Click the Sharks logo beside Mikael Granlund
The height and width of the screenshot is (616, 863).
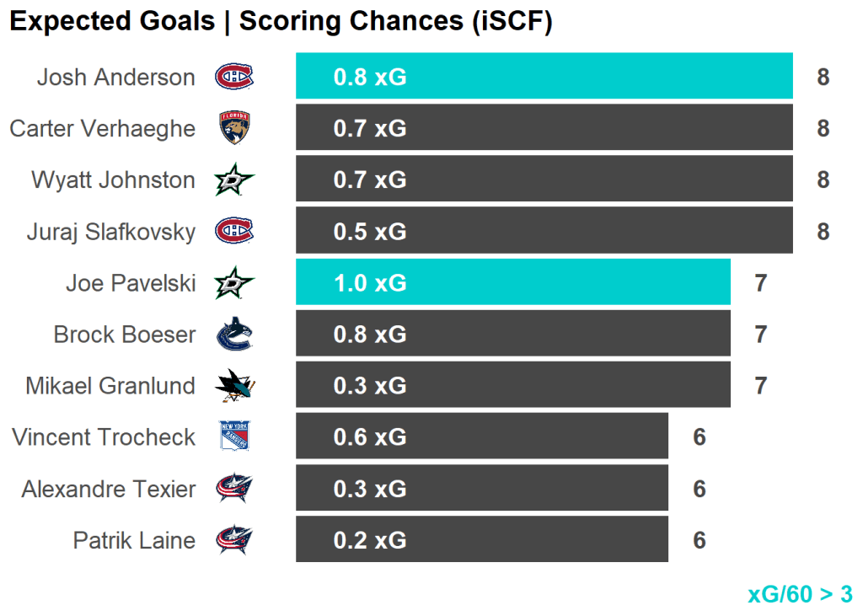[233, 386]
